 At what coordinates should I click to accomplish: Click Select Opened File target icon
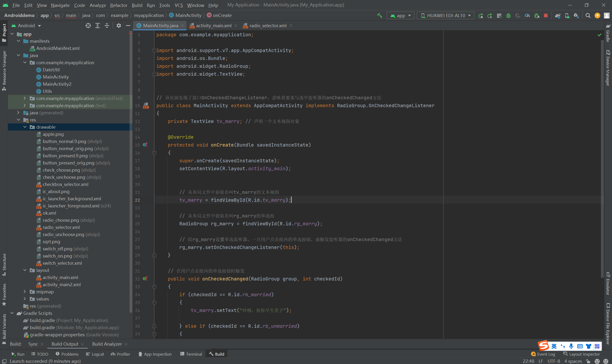pyautogui.click(x=88, y=26)
